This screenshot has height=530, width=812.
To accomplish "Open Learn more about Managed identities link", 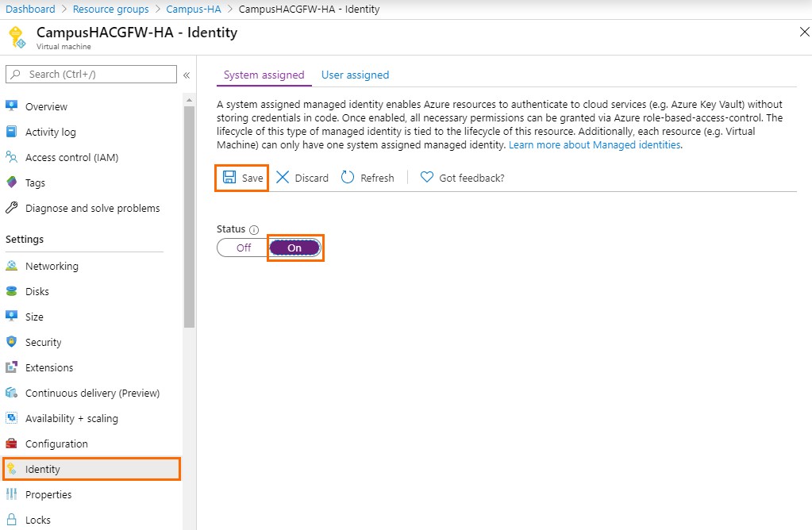I will pos(595,145).
